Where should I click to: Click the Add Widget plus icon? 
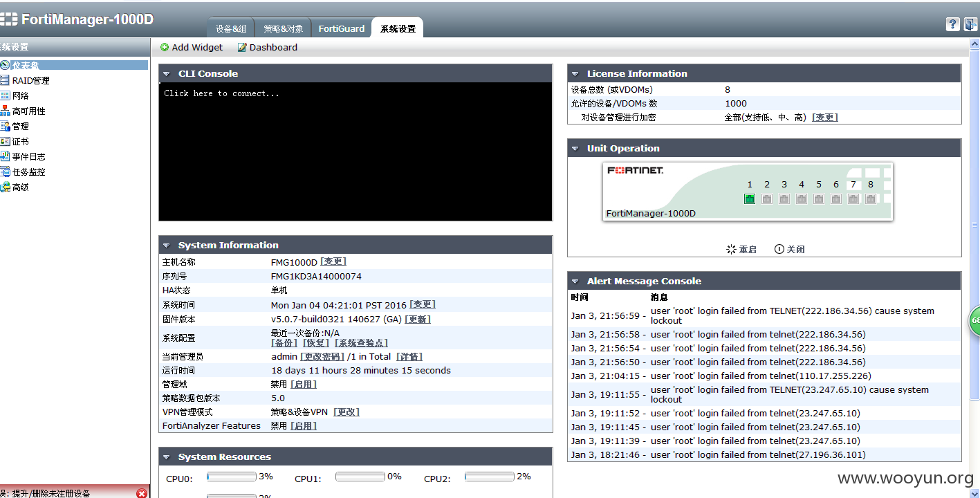tap(165, 48)
